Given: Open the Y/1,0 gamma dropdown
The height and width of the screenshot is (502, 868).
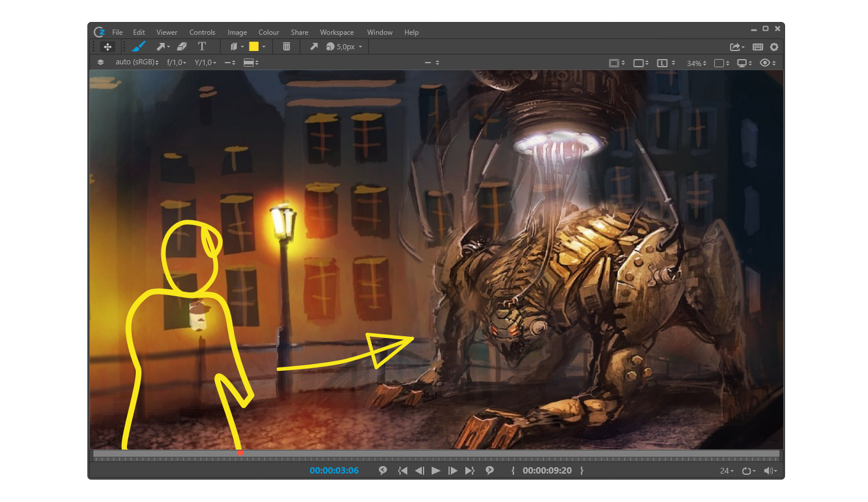Looking at the screenshot, I should pos(205,63).
